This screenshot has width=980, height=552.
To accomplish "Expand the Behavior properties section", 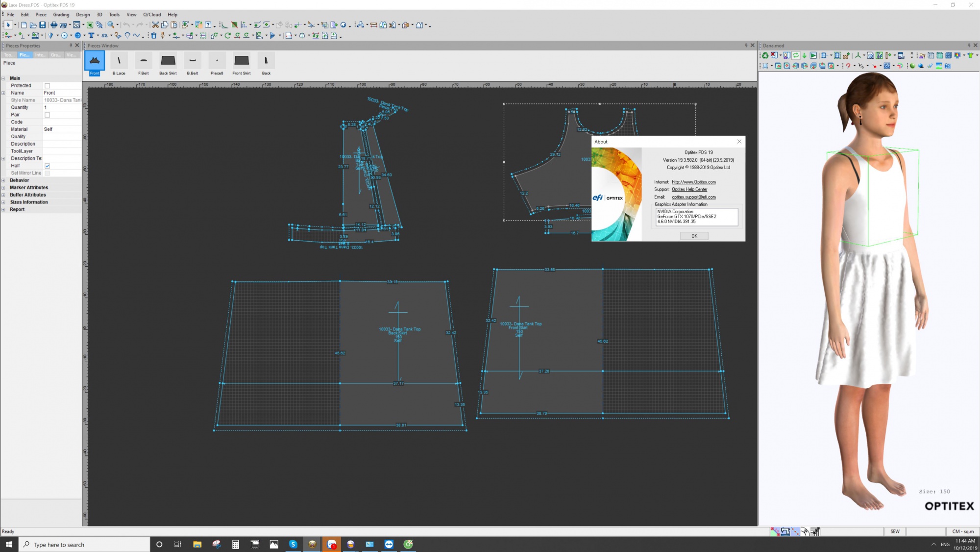I will click(3, 180).
